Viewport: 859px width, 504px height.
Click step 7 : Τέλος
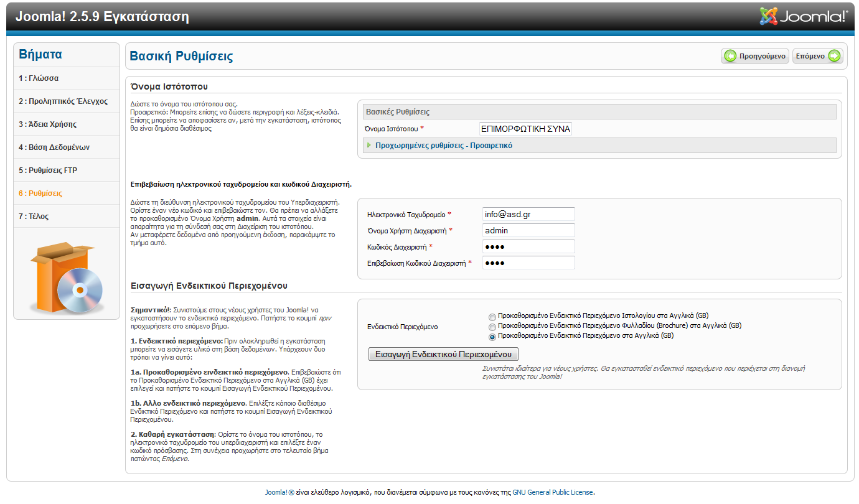(x=67, y=216)
